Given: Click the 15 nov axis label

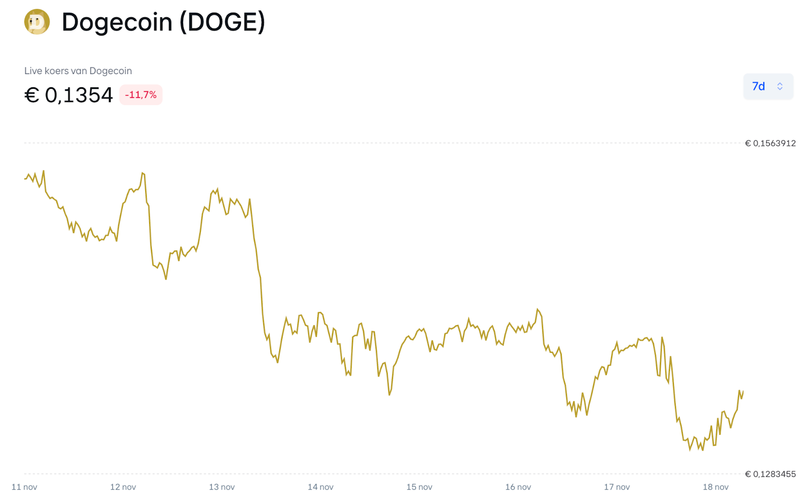Looking at the screenshot, I should (419, 487).
